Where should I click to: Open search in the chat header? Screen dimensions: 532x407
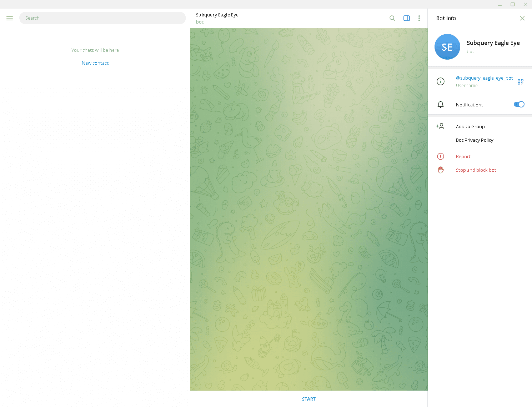(x=392, y=18)
